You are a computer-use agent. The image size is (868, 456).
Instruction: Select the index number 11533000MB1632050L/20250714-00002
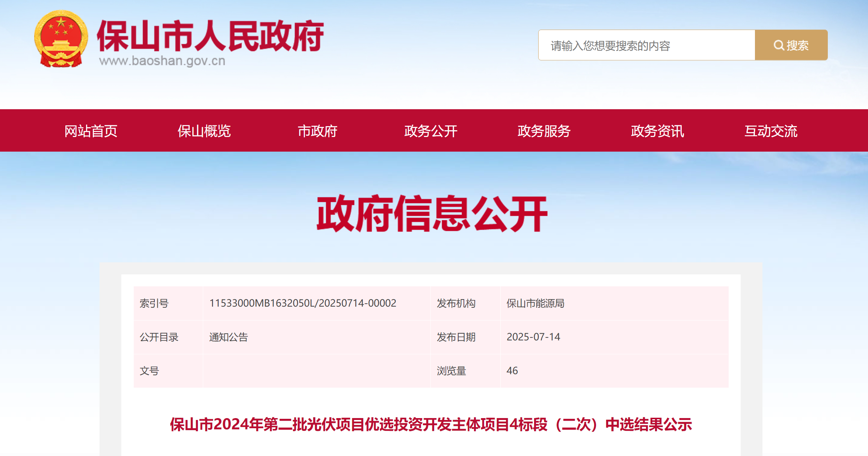pos(303,303)
